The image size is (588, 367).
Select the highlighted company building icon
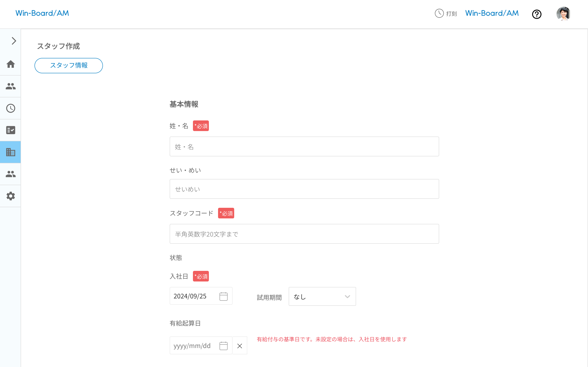coord(10,152)
